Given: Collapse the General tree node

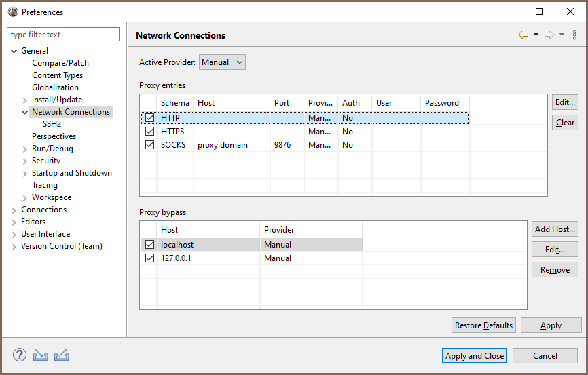Looking at the screenshot, I should [x=14, y=51].
